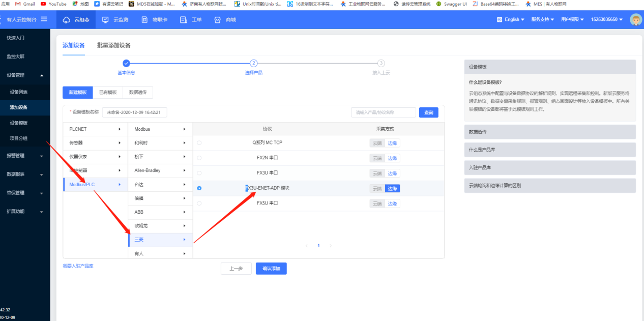644x321 pixels.
Task: Select the FX5U 串口 radio button
Action: [x=199, y=203]
